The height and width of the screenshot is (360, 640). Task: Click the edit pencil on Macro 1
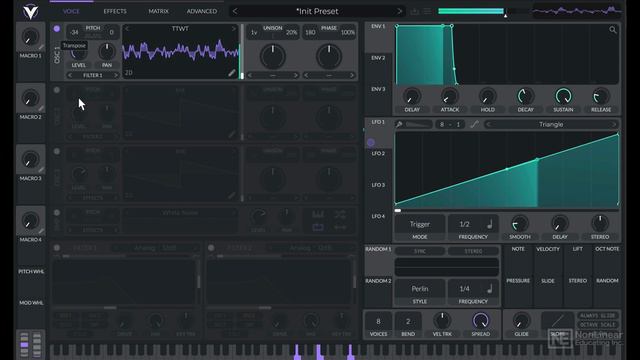41,47
